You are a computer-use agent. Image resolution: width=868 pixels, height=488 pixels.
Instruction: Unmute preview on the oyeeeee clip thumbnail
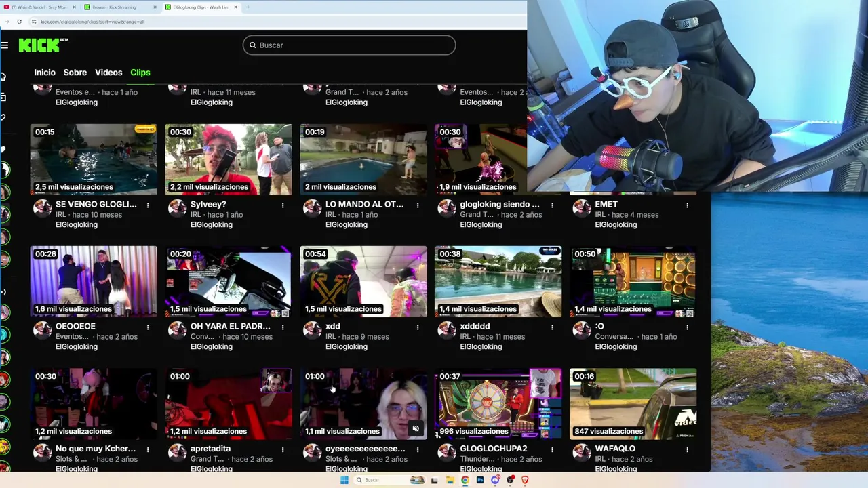point(416,428)
